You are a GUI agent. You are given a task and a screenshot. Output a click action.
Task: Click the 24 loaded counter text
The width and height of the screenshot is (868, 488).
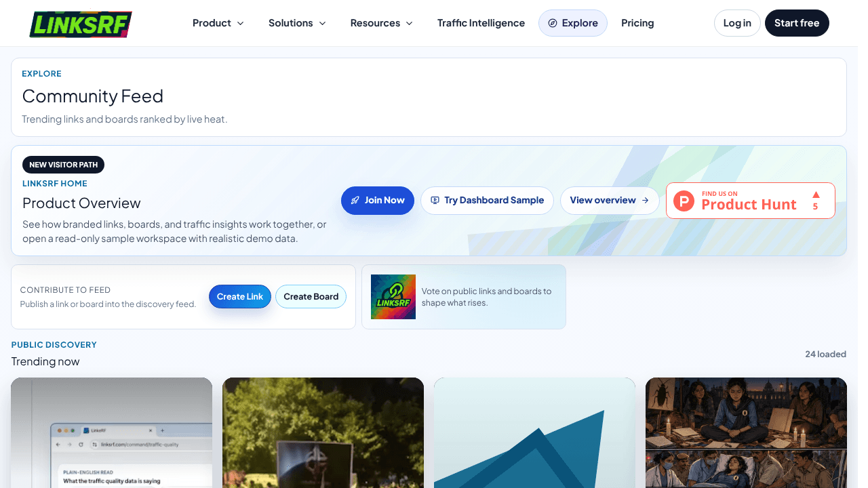pos(825,354)
